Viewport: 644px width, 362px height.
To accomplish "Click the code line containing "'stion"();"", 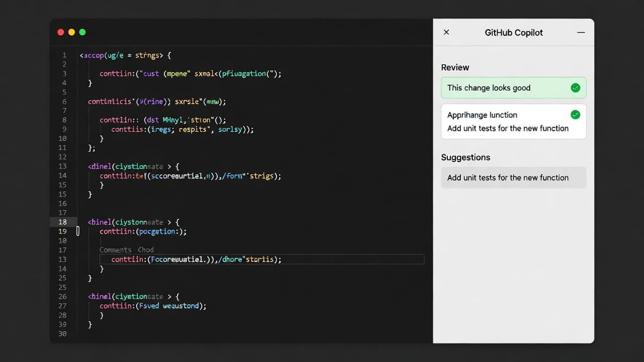I will coord(163,120).
